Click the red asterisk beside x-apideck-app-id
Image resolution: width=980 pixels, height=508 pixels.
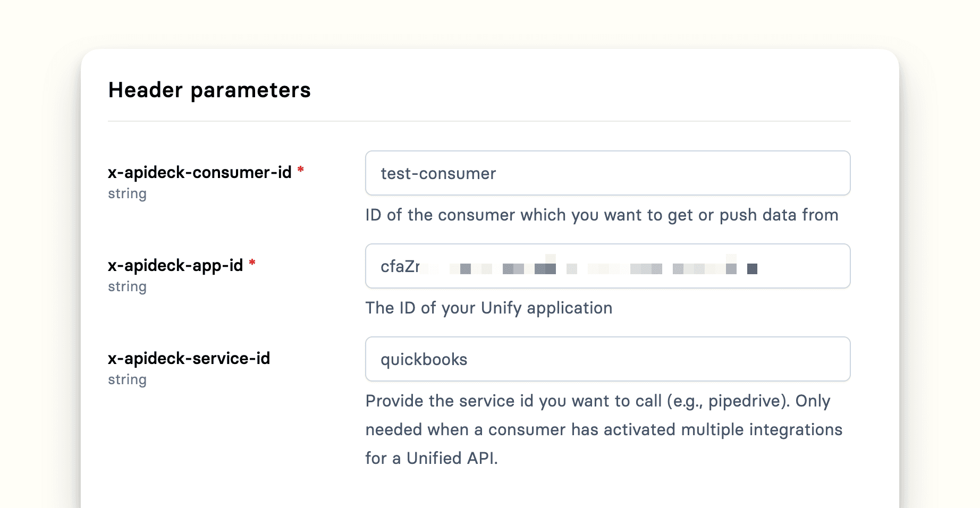(252, 262)
